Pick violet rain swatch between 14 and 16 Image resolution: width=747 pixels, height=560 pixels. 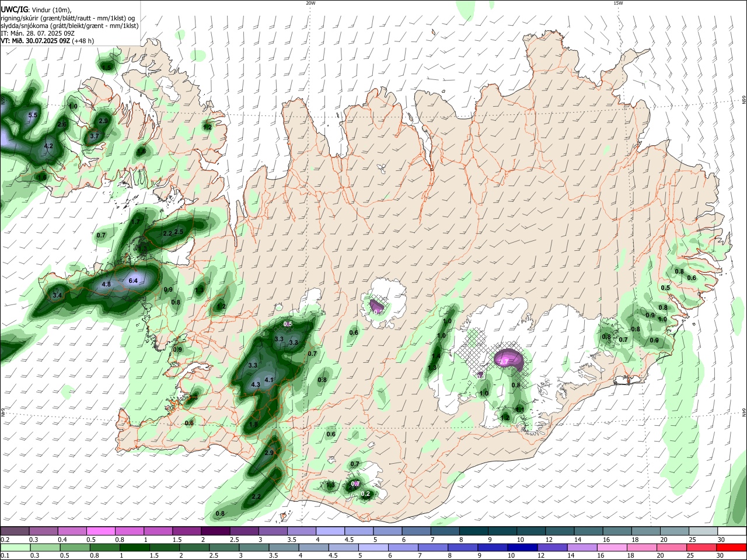(x=581, y=547)
